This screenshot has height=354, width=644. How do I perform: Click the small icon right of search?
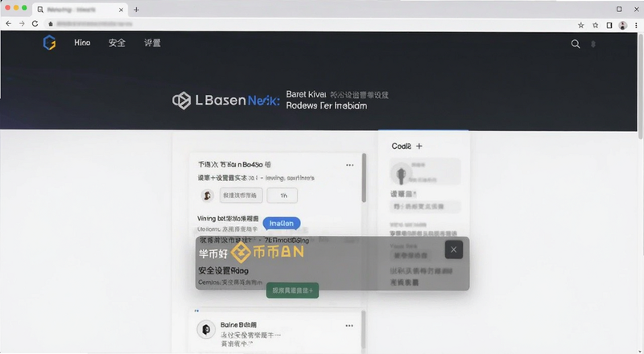pyautogui.click(x=593, y=44)
